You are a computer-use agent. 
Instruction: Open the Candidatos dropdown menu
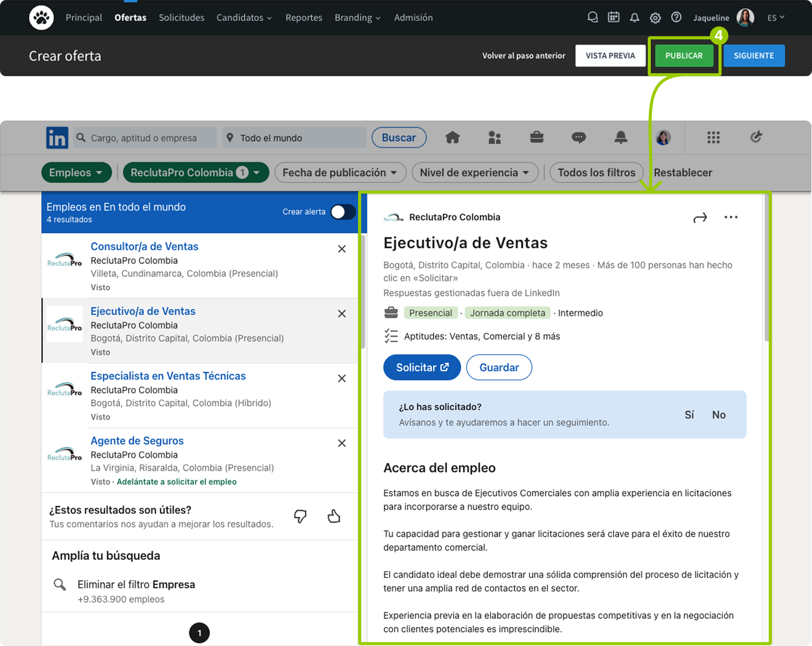[244, 17]
